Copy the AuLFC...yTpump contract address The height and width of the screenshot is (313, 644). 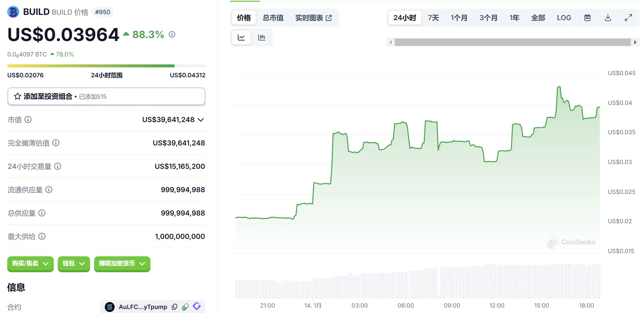[x=175, y=307]
